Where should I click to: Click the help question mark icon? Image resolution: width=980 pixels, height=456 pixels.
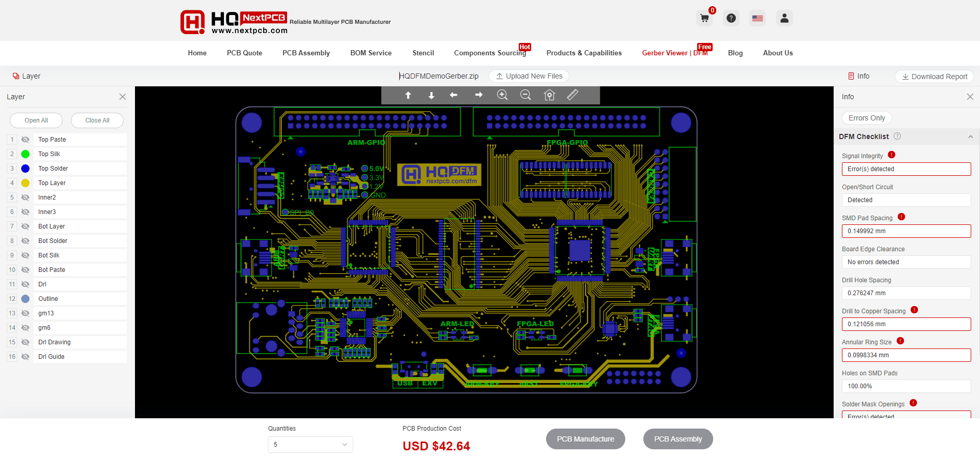click(x=731, y=19)
